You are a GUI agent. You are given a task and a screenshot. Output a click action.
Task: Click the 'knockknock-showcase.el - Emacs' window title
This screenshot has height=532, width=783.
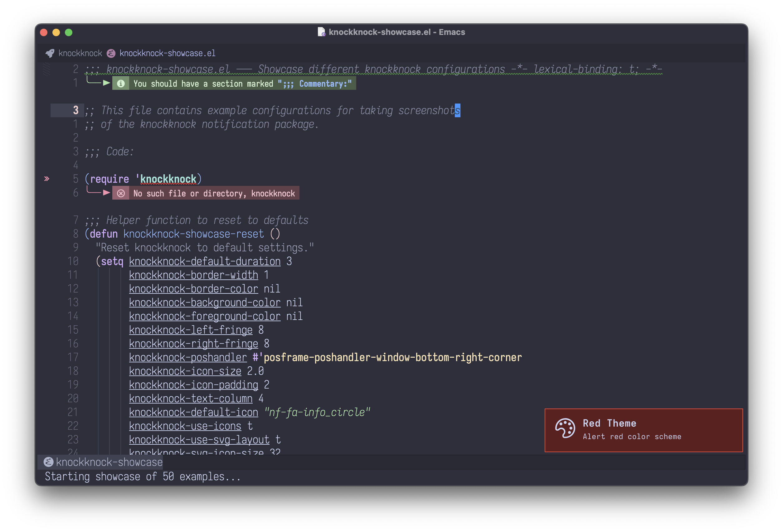(x=396, y=32)
